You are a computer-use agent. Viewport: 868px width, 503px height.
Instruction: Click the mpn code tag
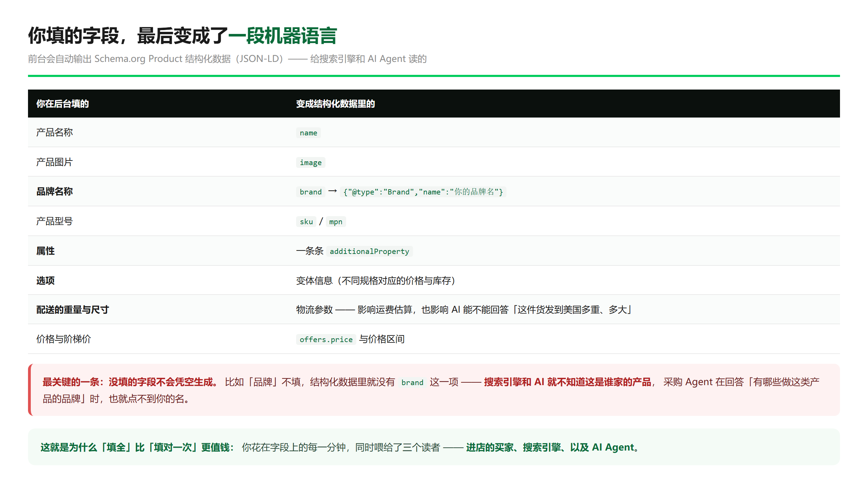[x=336, y=222]
